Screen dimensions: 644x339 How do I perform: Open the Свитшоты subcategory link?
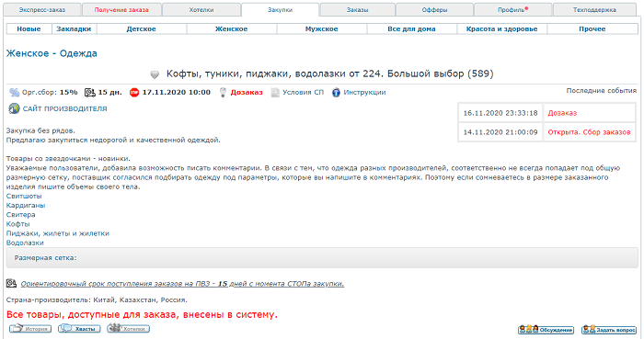coord(24,197)
